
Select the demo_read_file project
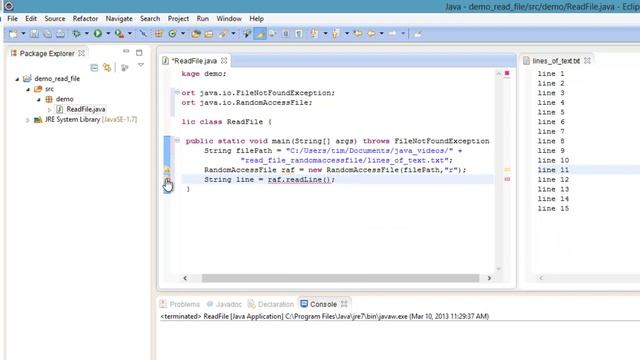point(57,78)
